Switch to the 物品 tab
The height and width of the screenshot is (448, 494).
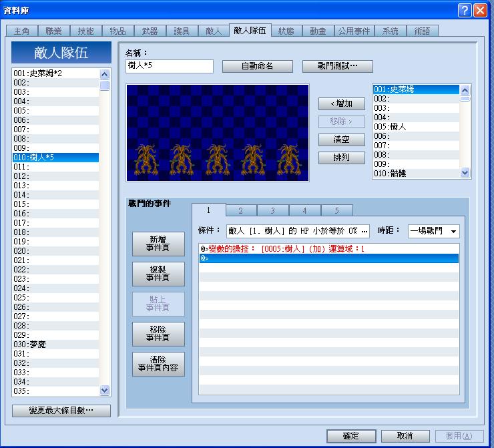(x=118, y=31)
